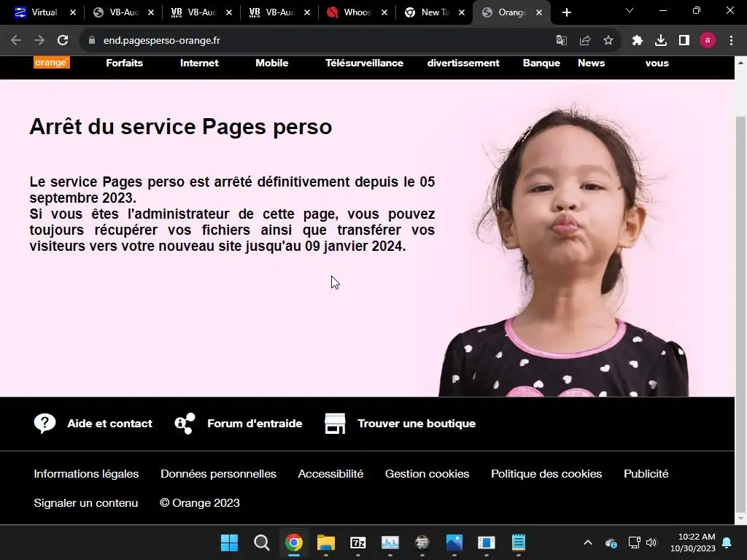The image size is (747, 560).
Task: Toggle the browser side panel icon
Action: [684, 41]
